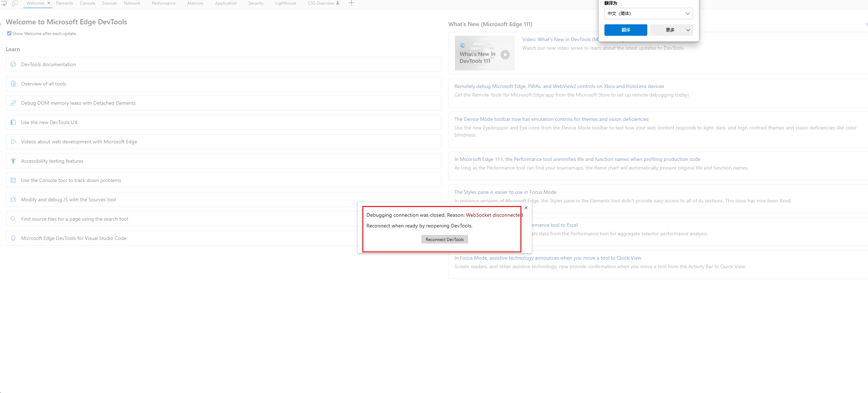Uncheck Show Welcome after each update
868x393 pixels.
coord(10,33)
